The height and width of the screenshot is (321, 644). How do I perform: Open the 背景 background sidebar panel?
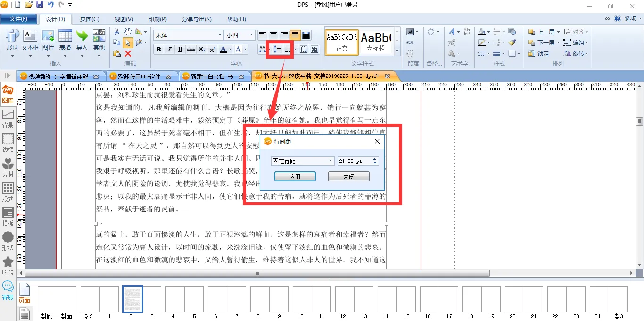8,119
